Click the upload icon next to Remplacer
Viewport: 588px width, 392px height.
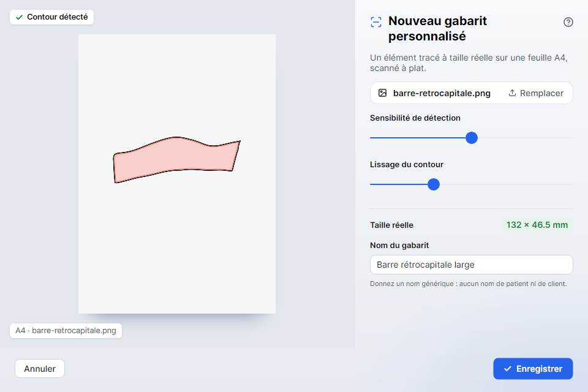pos(512,93)
